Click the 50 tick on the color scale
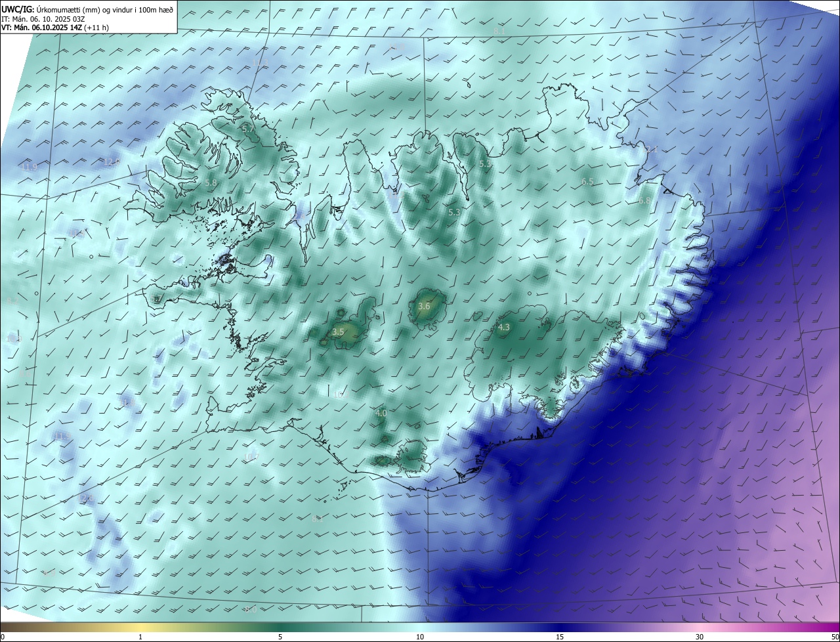 (x=835, y=637)
